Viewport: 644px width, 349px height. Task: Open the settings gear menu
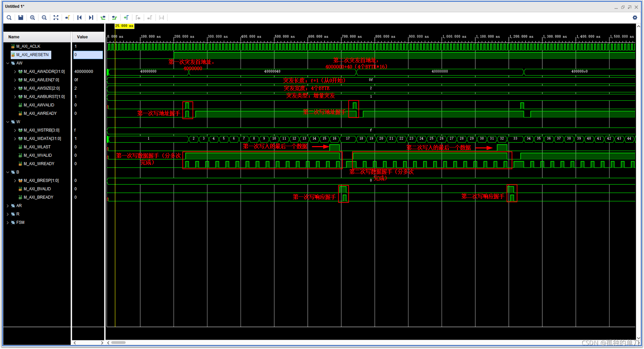(635, 17)
